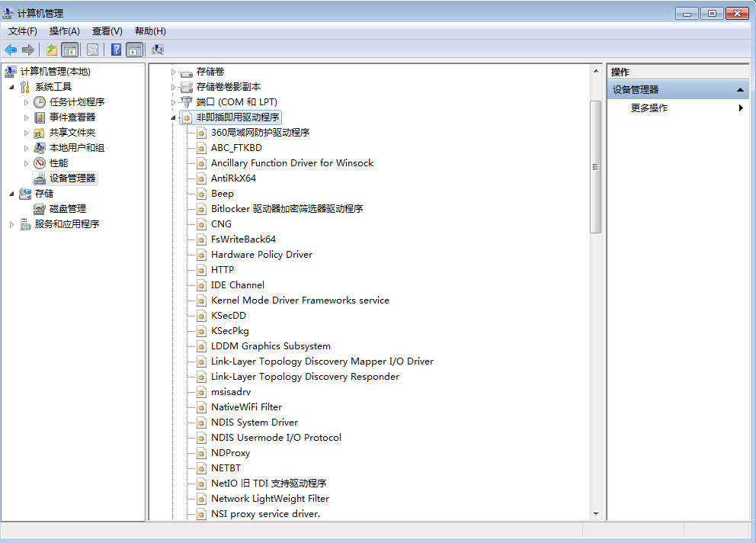
Task: Expand the 服务和应用程序 node
Action: (x=11, y=224)
